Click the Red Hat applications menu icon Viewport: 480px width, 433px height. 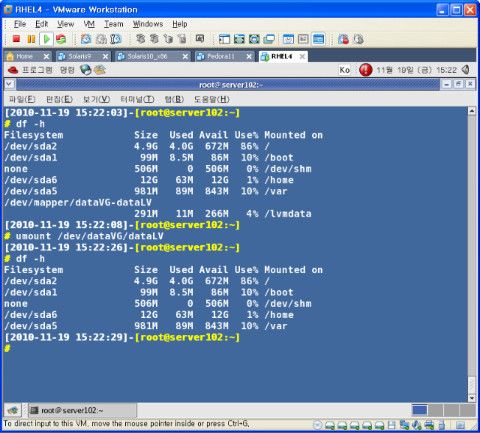point(13,70)
